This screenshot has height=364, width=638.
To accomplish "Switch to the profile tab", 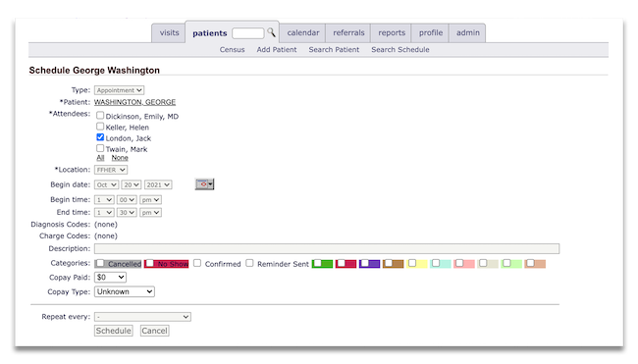I will 431,32.
